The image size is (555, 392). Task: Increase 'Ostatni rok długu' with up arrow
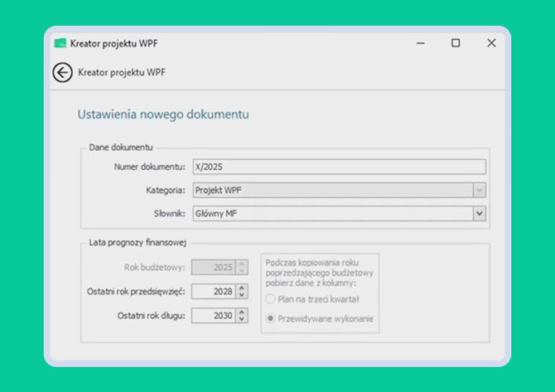(241, 312)
